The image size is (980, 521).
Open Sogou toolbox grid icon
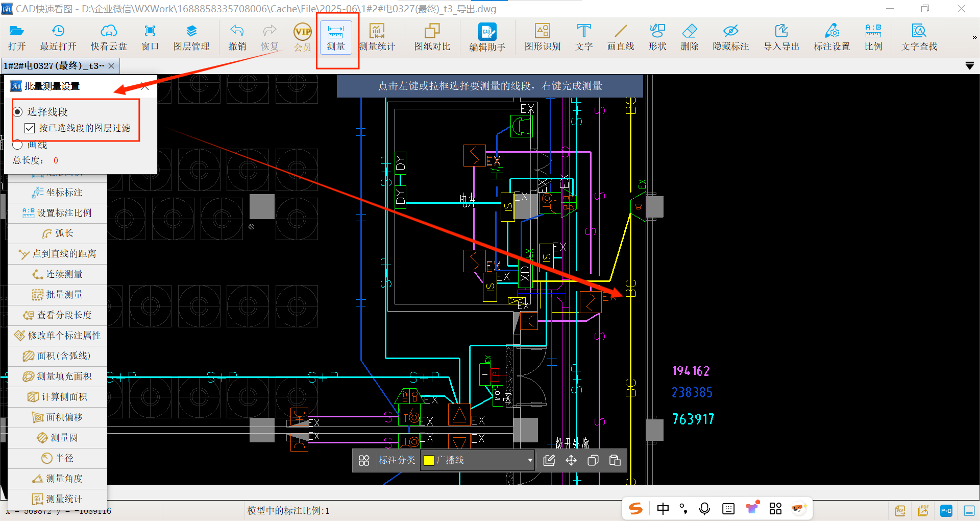click(x=775, y=509)
